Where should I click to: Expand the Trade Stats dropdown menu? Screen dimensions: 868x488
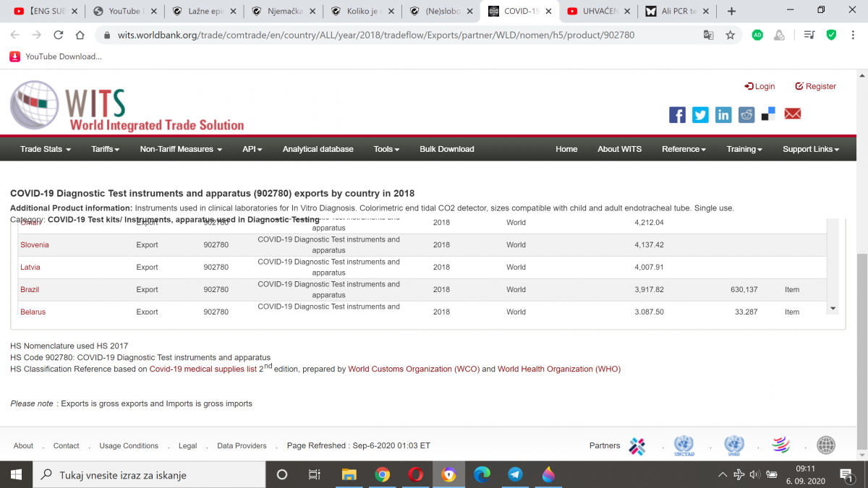[x=45, y=149]
